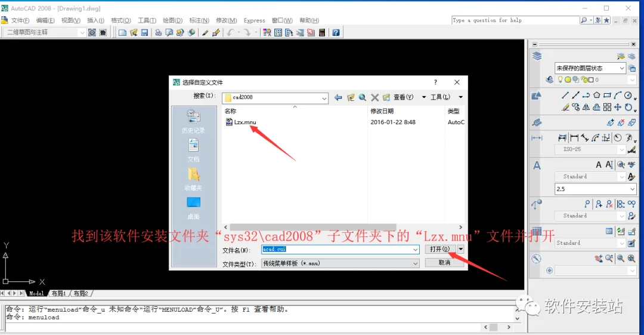This screenshot has width=644, height=335.
Task: Open the 文件(F) menu
Action: (x=20, y=20)
